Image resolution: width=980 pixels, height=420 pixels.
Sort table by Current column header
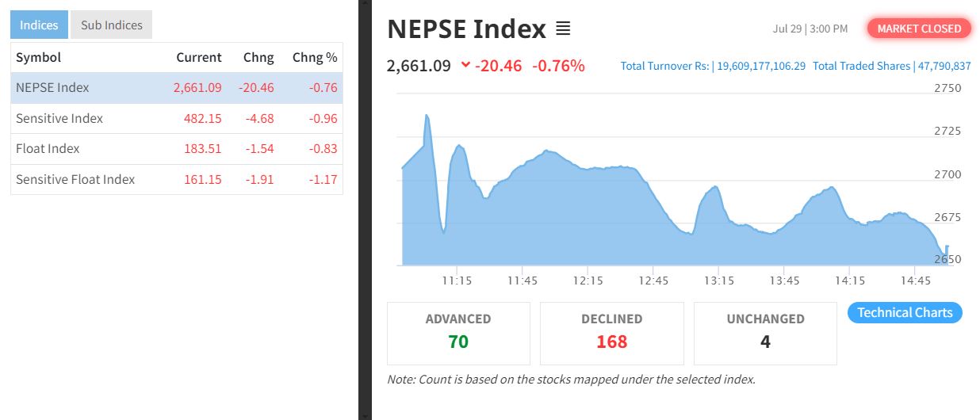point(199,57)
